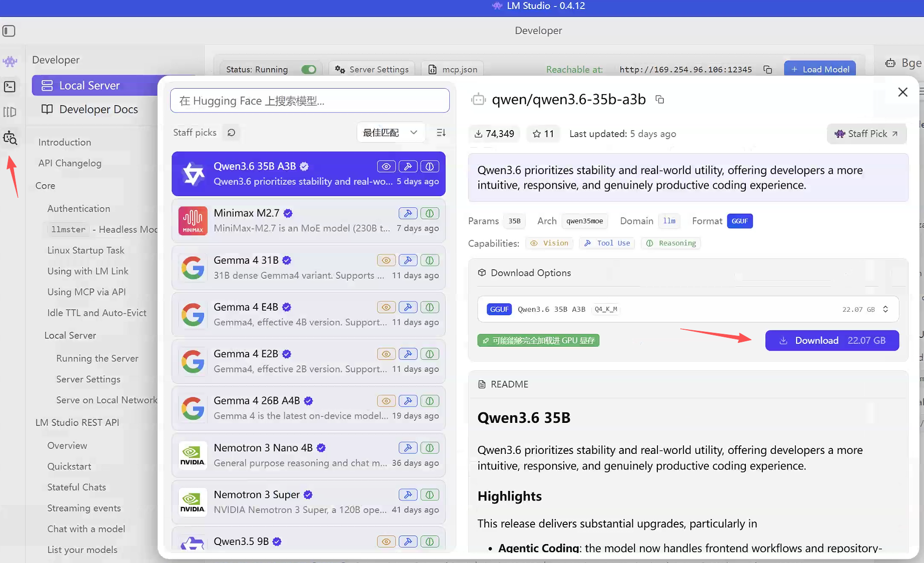Select Local Server in the Developer sidebar

point(95,86)
